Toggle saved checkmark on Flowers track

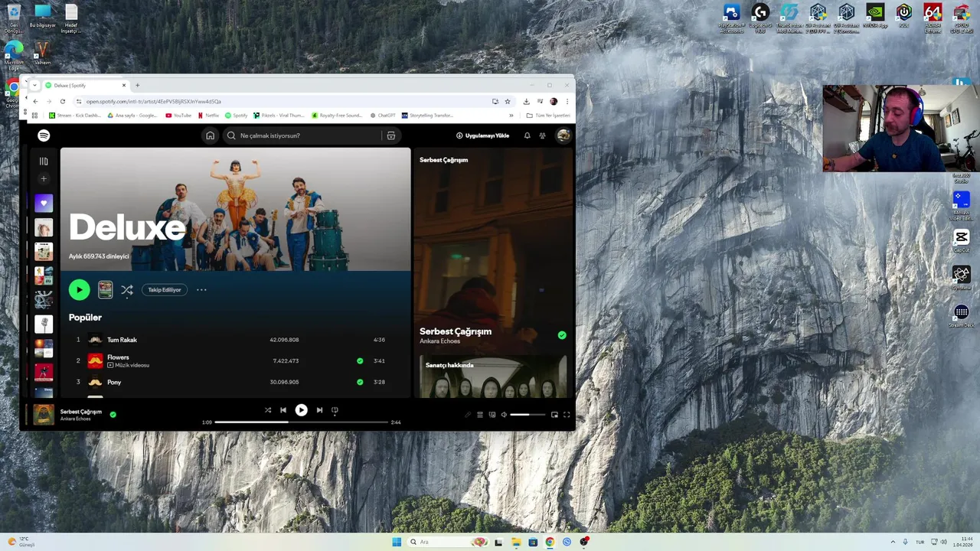[x=360, y=360]
